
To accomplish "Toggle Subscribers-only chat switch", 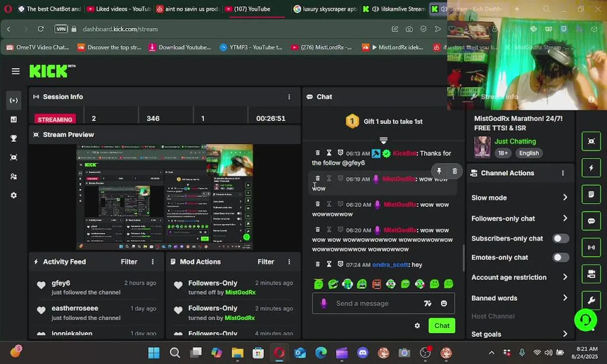I will click(x=560, y=239).
